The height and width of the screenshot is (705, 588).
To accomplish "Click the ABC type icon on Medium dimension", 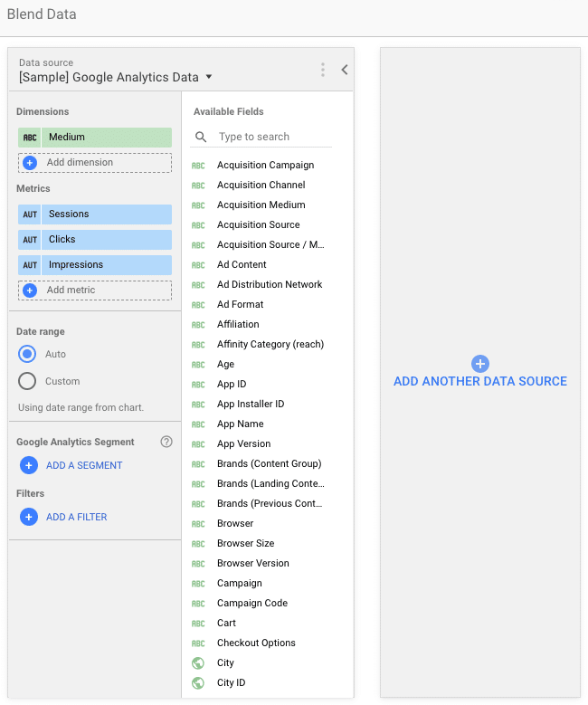I will tap(30, 138).
